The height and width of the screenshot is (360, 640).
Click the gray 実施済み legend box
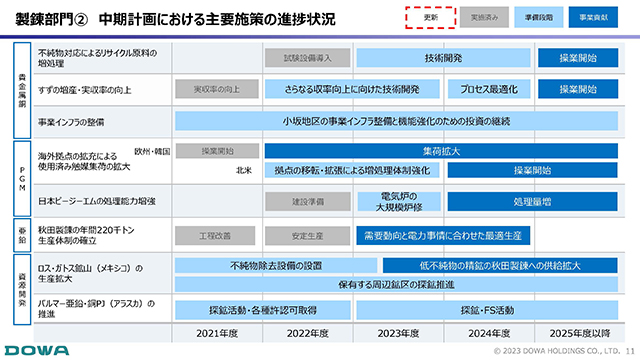click(x=484, y=18)
